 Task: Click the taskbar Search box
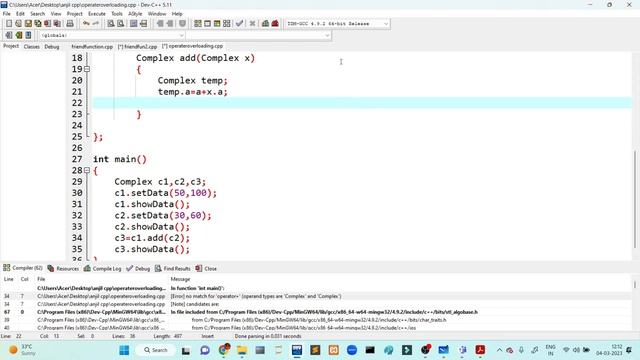pos(156,350)
